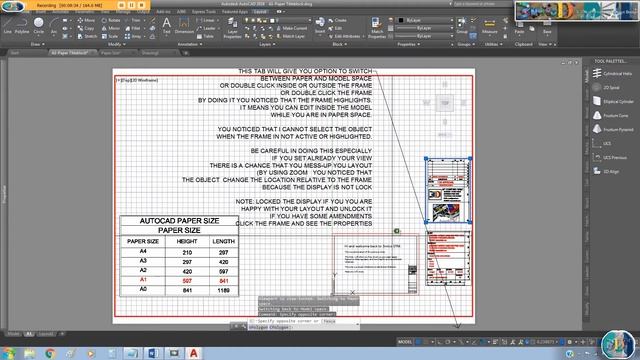640x360 pixels.
Task: Click the Mirror tool
Action: point(111,28)
